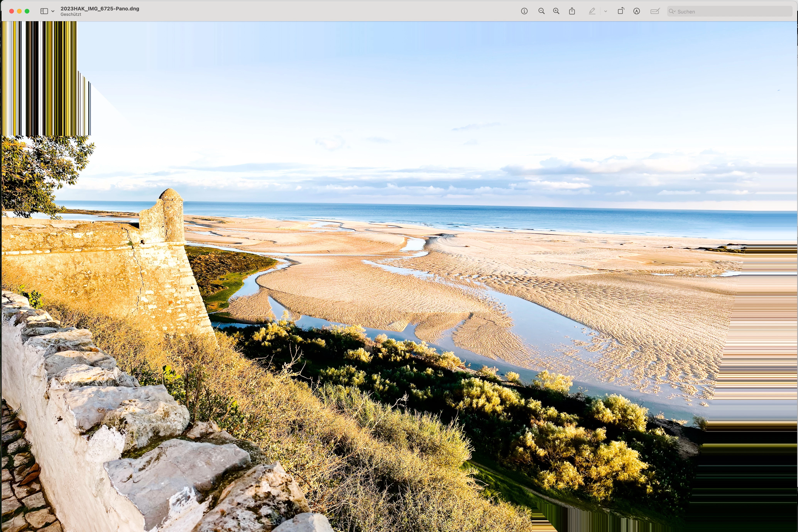Toggle the sidebar view button
The height and width of the screenshot is (532, 798).
click(x=44, y=11)
